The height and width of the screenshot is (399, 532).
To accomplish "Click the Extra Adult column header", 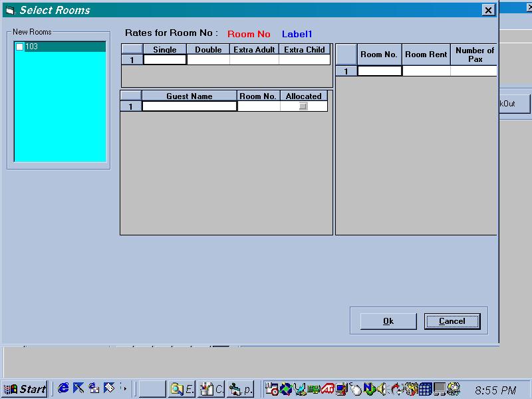I will 254,49.
